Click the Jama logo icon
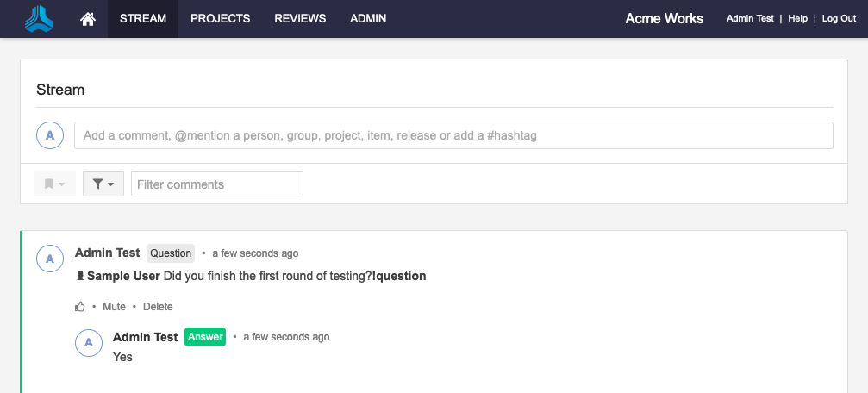Viewport: 868px width, 393px height. (38, 18)
